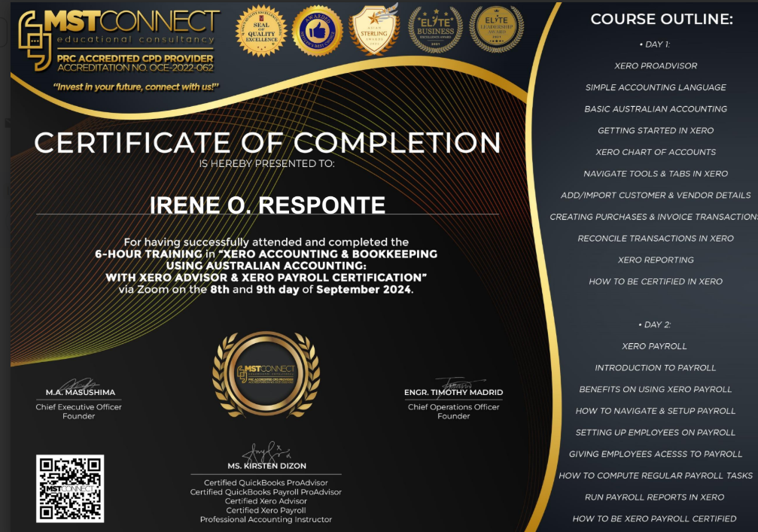
Task: Click the name 'ENGR. TIMOTHY MADRID'
Action: click(453, 392)
